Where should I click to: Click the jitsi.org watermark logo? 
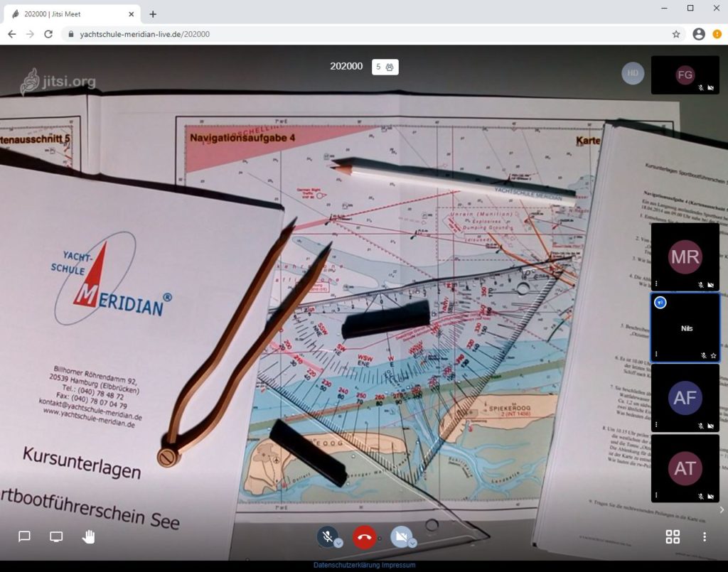pyautogui.click(x=58, y=82)
